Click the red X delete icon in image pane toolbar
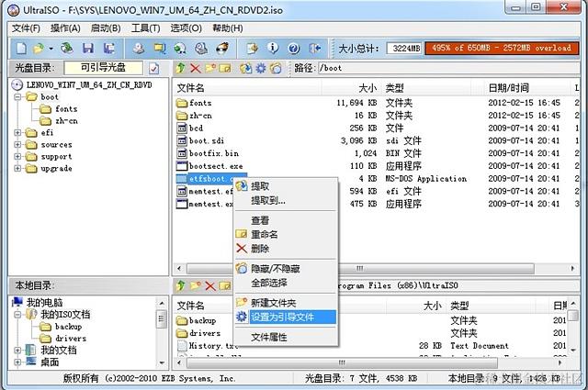 196,68
